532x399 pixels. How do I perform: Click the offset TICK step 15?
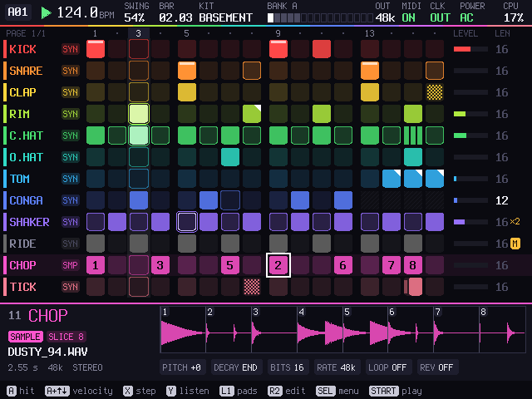pyautogui.click(x=413, y=287)
